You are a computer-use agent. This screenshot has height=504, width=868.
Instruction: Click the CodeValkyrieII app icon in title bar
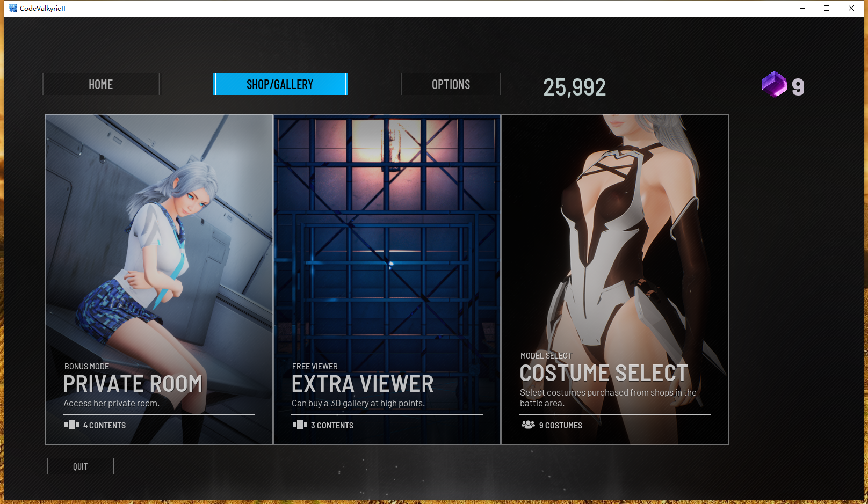[13, 8]
